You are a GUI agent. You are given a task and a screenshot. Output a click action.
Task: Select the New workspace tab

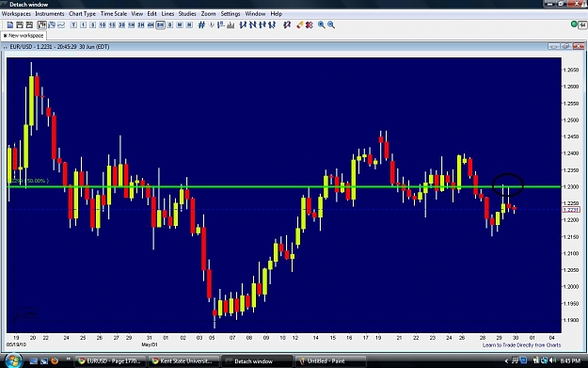[24, 36]
